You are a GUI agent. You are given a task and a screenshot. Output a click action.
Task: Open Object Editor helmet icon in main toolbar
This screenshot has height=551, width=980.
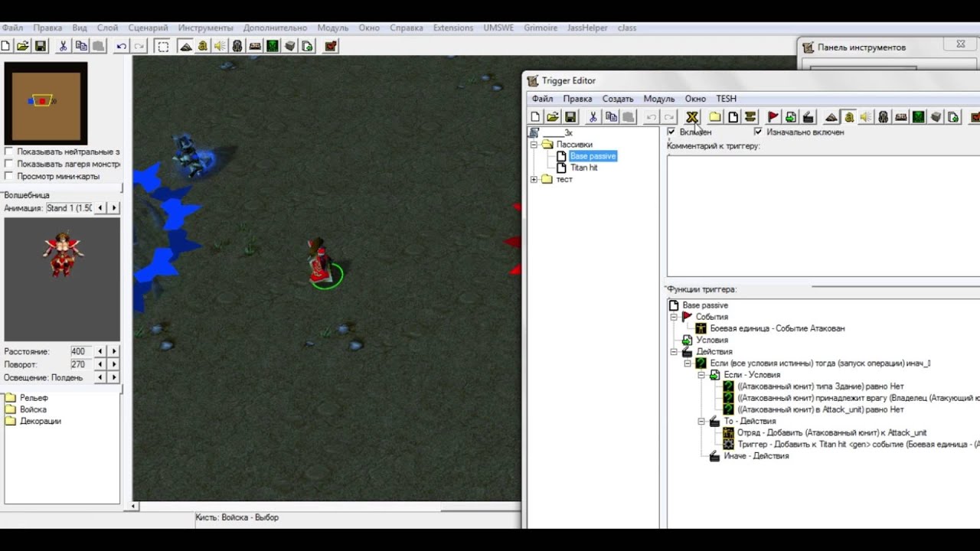pos(237,46)
